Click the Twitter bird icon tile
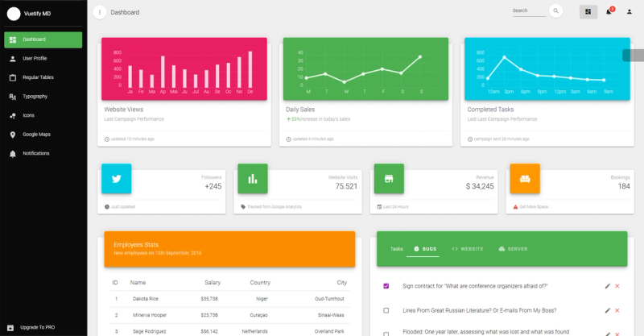Viewport: 644px width, 336px height. coord(117,179)
